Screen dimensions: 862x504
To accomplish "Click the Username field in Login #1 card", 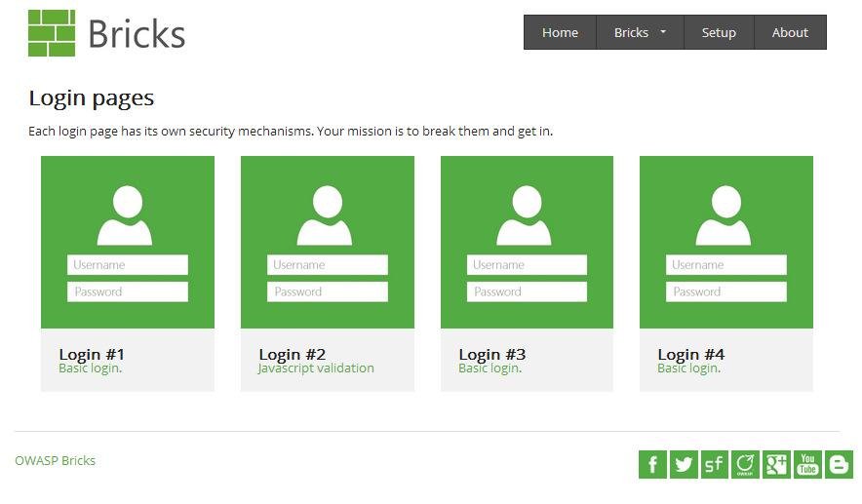I will [x=128, y=265].
